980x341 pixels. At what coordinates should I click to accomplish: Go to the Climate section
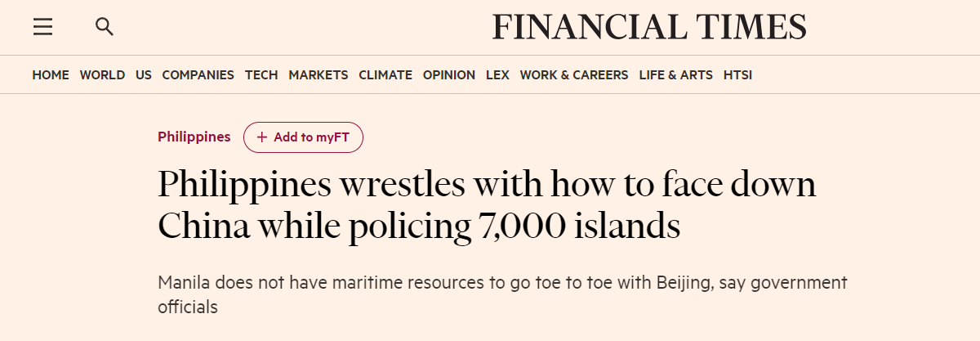385,74
